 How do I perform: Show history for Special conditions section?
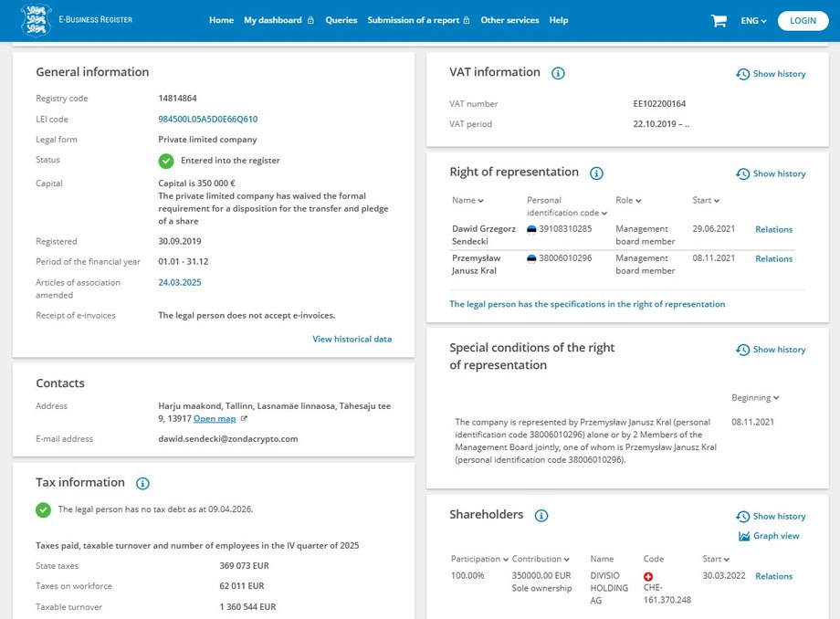pyautogui.click(x=771, y=350)
